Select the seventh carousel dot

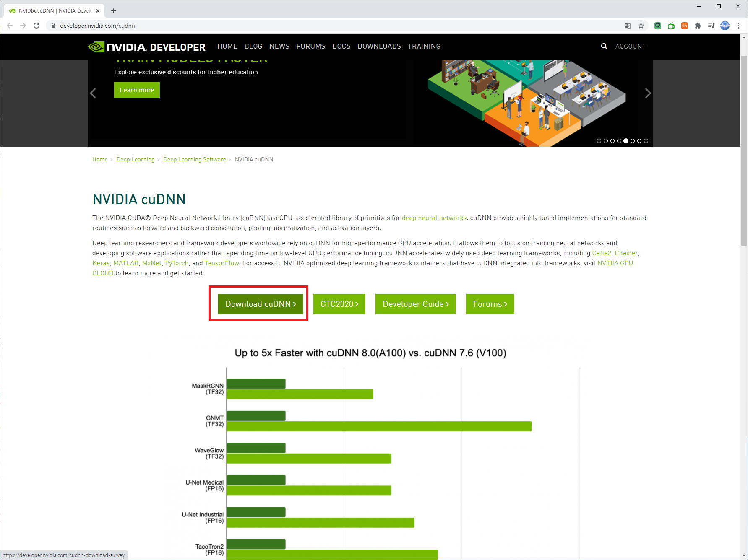click(639, 141)
